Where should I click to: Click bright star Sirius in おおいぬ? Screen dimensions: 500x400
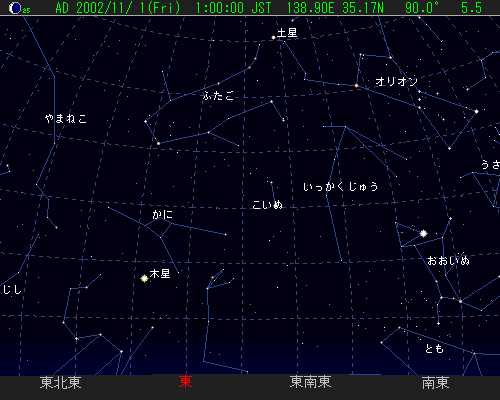[x=423, y=233]
